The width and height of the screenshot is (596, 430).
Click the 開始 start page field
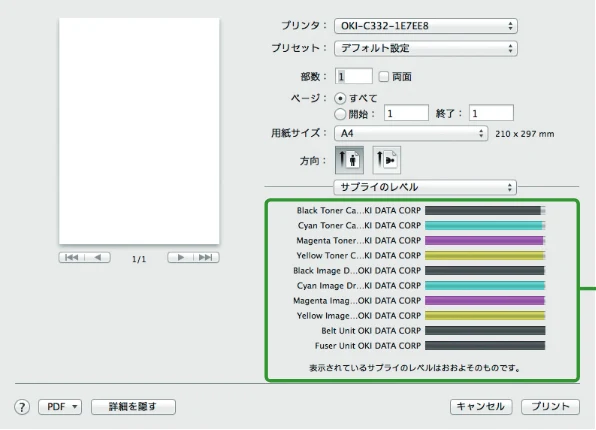point(406,113)
